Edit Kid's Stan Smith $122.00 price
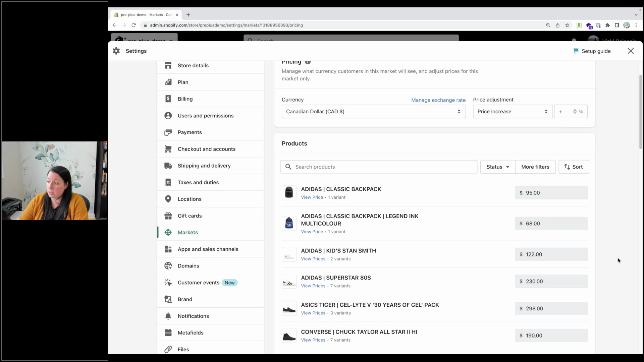This screenshot has width=644, height=362. (x=551, y=254)
